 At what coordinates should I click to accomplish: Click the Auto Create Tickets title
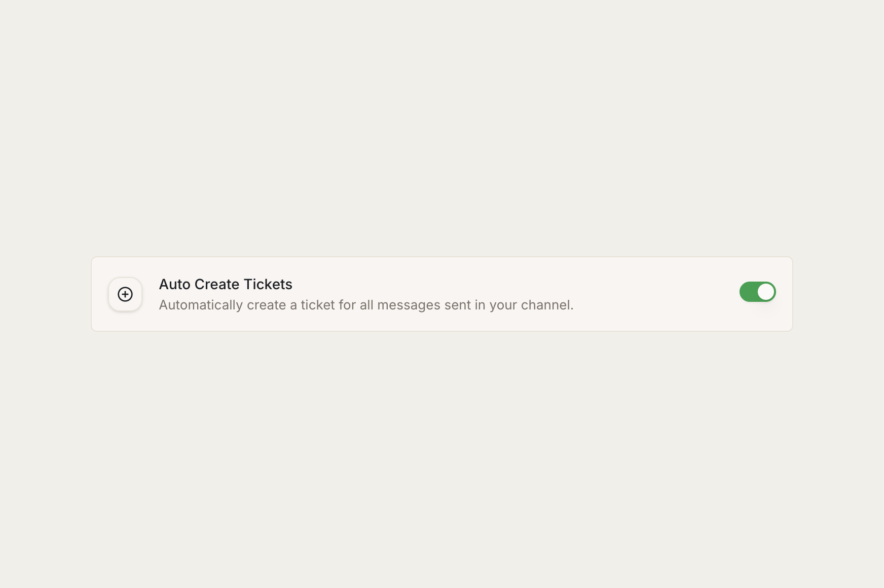[226, 284]
